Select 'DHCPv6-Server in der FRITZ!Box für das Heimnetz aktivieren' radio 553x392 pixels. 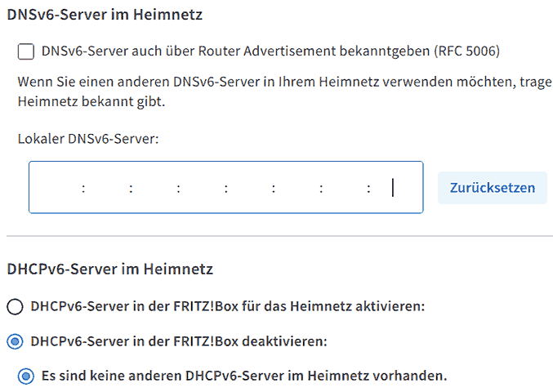tap(15, 307)
